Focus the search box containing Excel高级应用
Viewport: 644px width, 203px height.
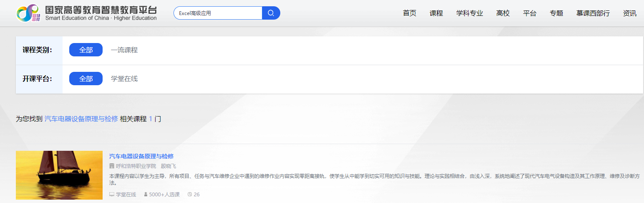(218, 13)
